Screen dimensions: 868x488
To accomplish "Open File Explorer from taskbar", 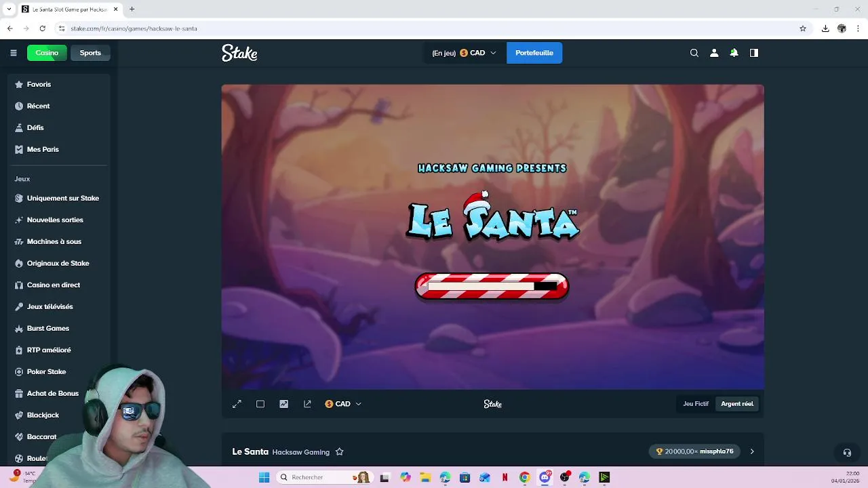I will 425,477.
